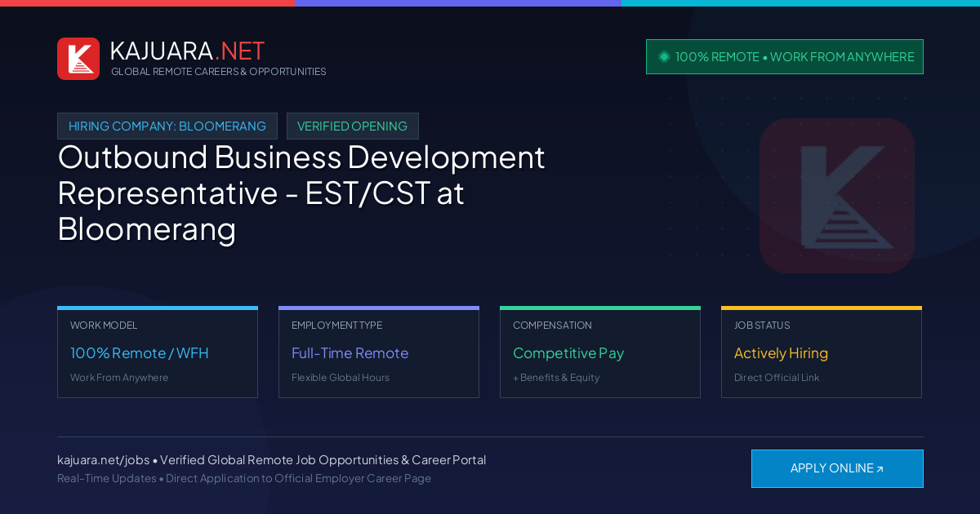Click the Hiring Company: Bloomerang tag
Viewport: 980px width, 514px height.
(x=167, y=126)
